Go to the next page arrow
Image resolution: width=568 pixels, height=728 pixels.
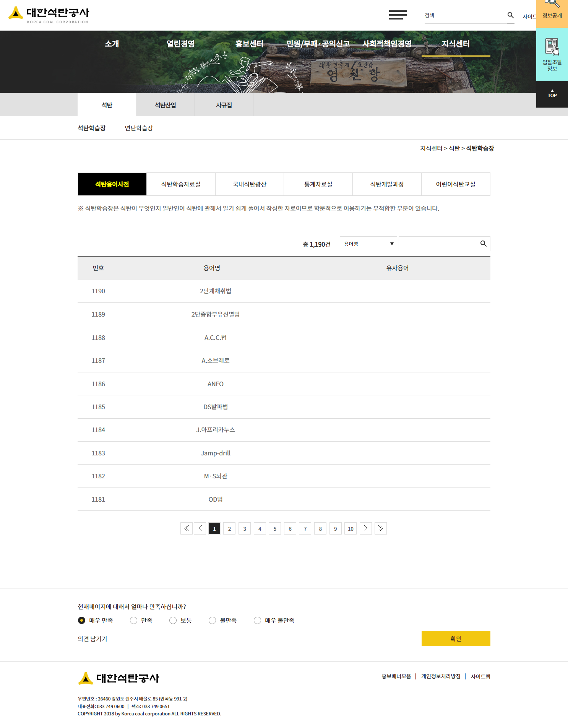point(366,528)
